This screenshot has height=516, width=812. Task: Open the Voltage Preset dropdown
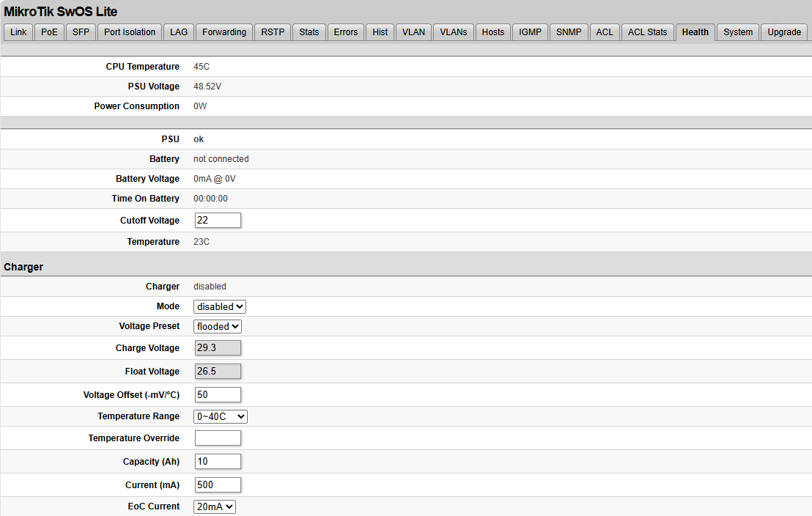(x=218, y=326)
